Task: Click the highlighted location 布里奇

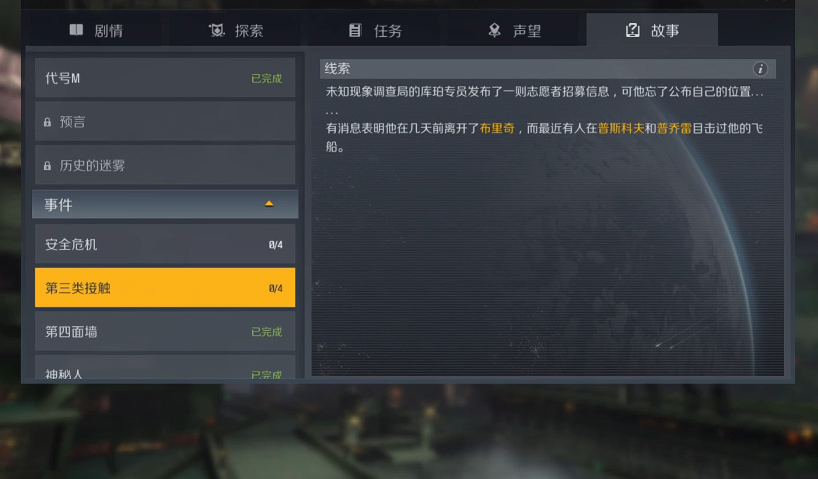Action: (x=497, y=128)
